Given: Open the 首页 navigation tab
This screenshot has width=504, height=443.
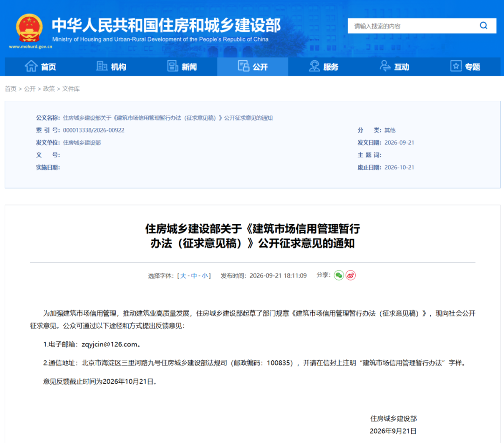Looking at the screenshot, I should point(41,67).
